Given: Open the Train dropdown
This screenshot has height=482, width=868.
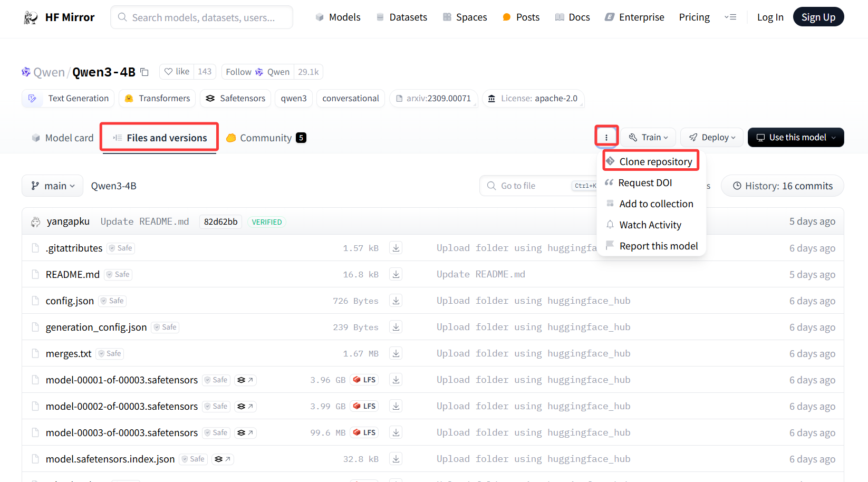Looking at the screenshot, I should (x=648, y=137).
